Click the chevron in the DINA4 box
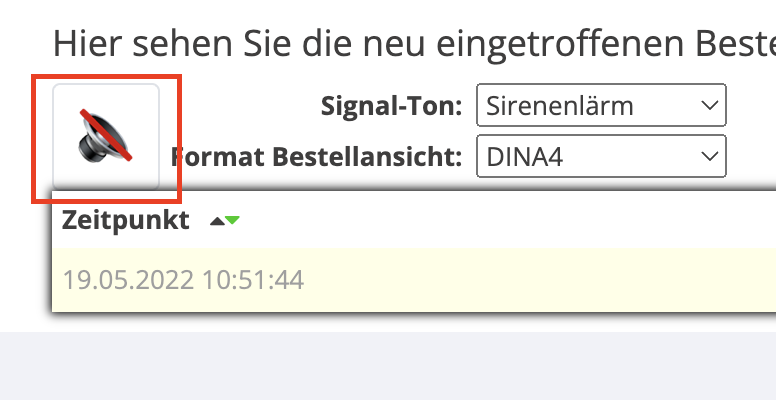The image size is (776, 400). click(710, 156)
